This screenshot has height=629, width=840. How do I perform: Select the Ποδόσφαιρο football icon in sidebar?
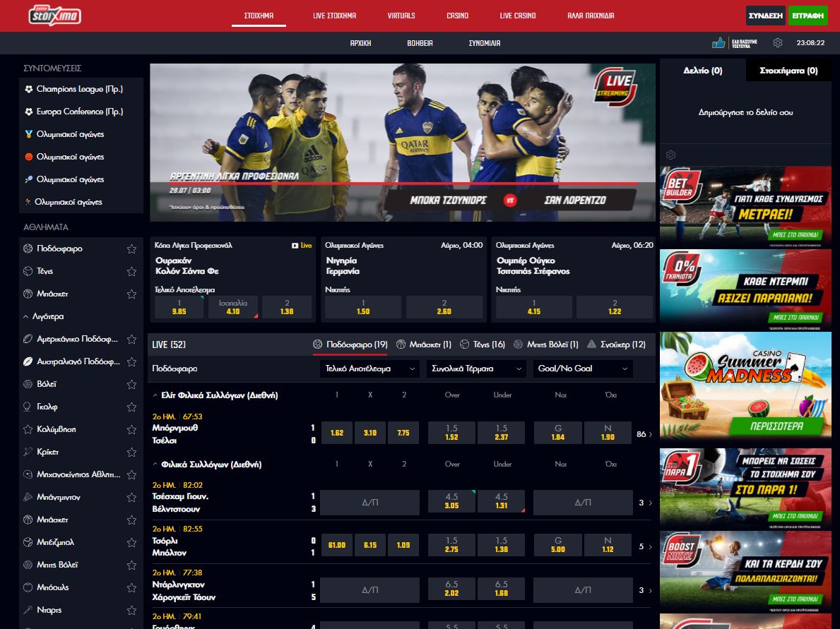[x=28, y=248]
